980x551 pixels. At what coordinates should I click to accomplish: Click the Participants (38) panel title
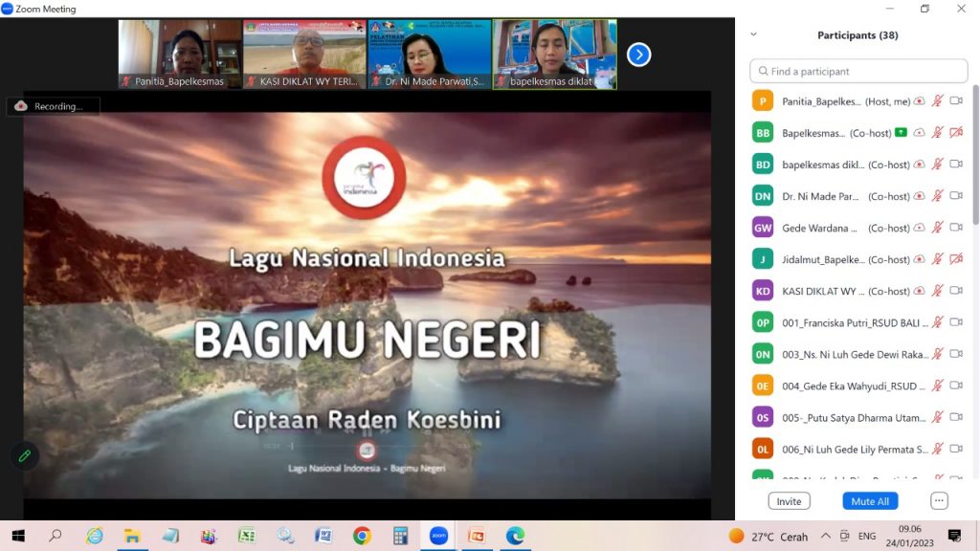[857, 35]
